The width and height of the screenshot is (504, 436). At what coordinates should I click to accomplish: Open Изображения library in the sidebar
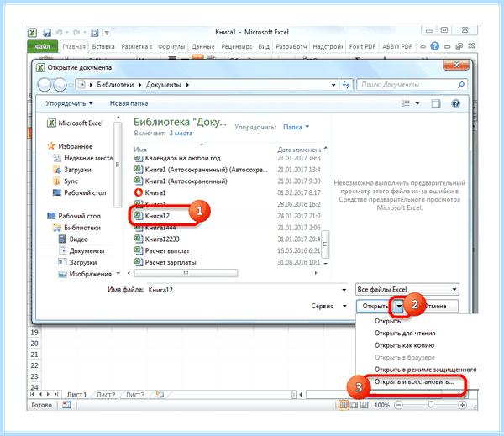[85, 274]
